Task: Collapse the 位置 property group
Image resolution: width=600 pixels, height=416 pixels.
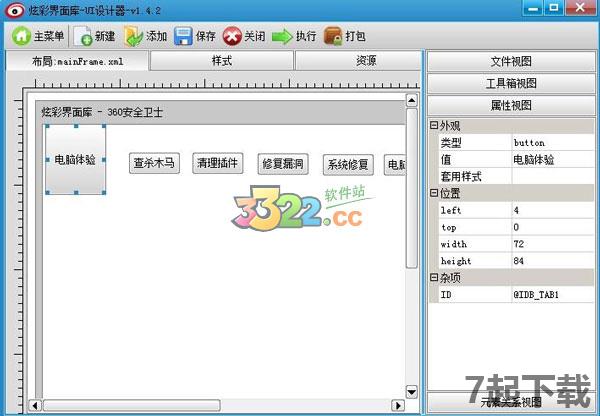Action: (x=434, y=193)
